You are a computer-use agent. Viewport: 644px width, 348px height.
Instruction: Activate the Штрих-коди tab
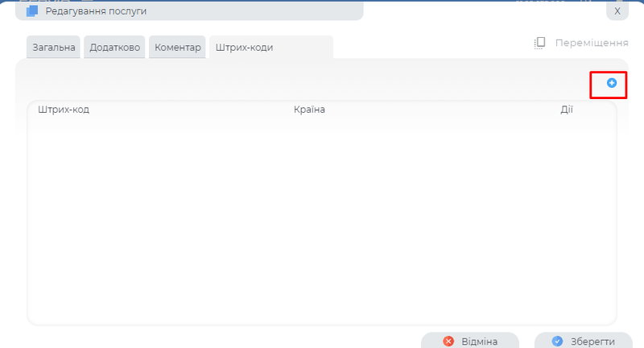(x=244, y=48)
